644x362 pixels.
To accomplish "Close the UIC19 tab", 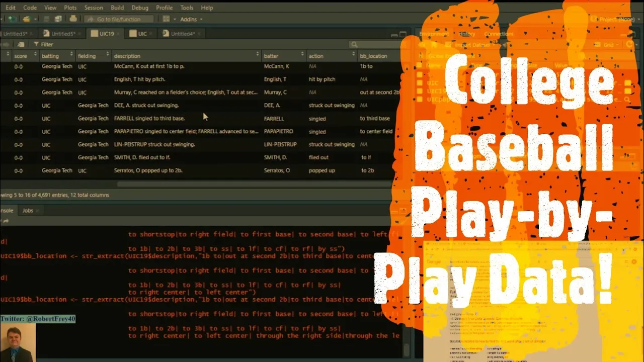I will pos(119,34).
